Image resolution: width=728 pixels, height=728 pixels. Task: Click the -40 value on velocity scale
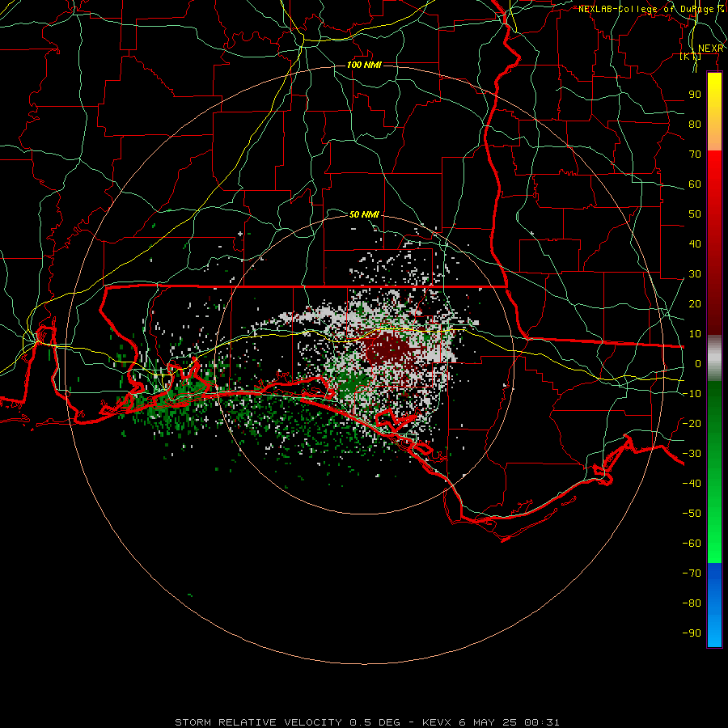[x=692, y=484]
